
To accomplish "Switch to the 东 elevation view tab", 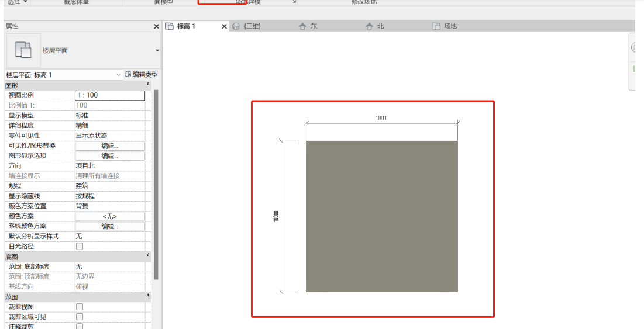I will (x=314, y=26).
